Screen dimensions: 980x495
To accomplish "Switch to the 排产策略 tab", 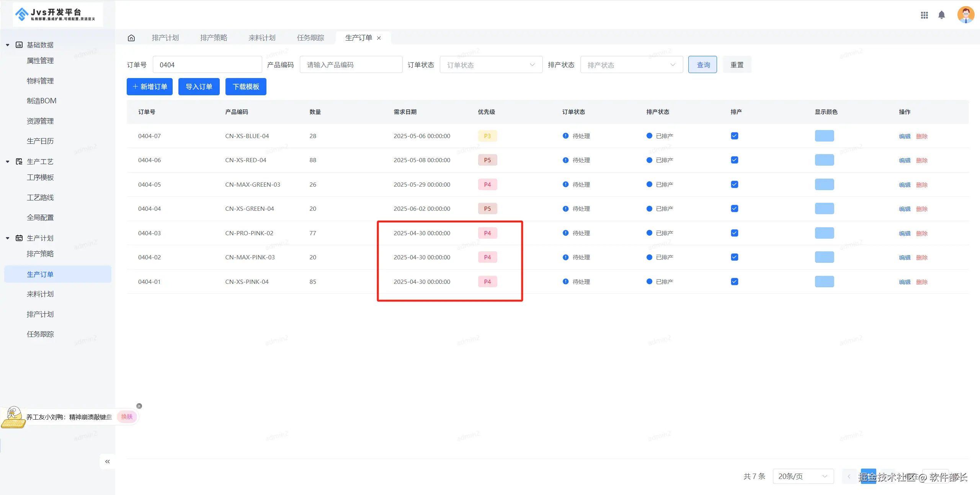I will pyautogui.click(x=214, y=38).
